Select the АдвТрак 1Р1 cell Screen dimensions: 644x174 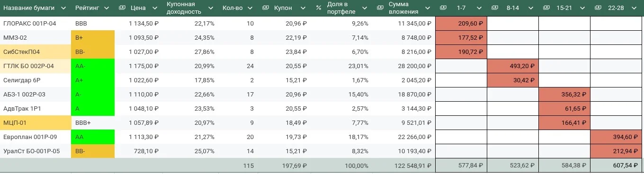click(x=35, y=108)
